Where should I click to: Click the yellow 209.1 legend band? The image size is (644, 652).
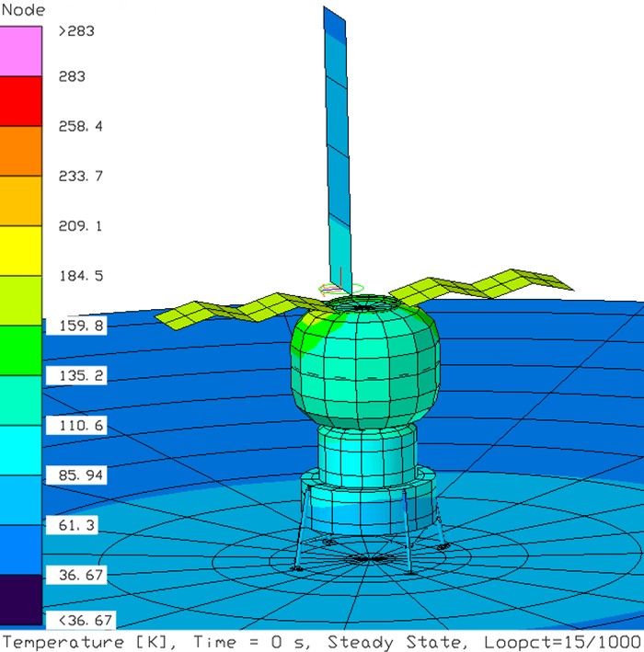pos(21,251)
